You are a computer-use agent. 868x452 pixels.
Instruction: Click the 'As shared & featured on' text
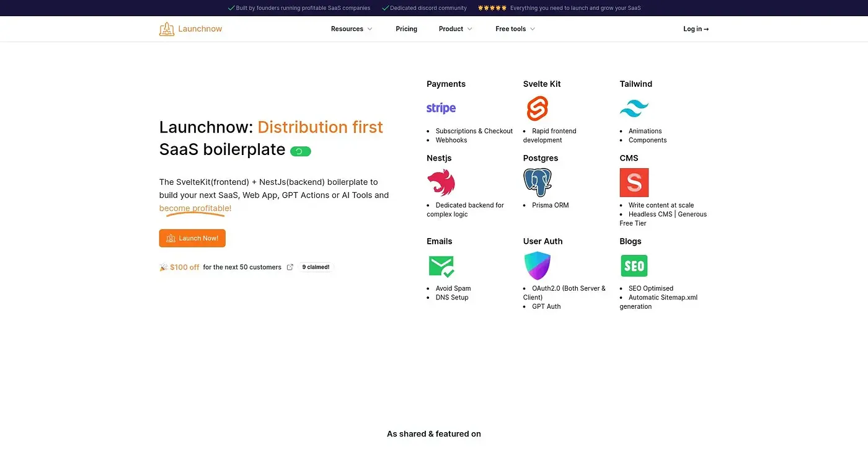434,434
